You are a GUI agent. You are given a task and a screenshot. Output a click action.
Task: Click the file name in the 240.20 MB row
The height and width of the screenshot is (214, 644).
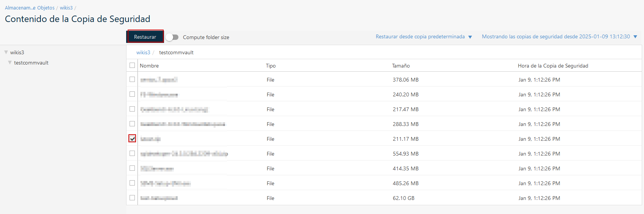pyautogui.click(x=159, y=94)
